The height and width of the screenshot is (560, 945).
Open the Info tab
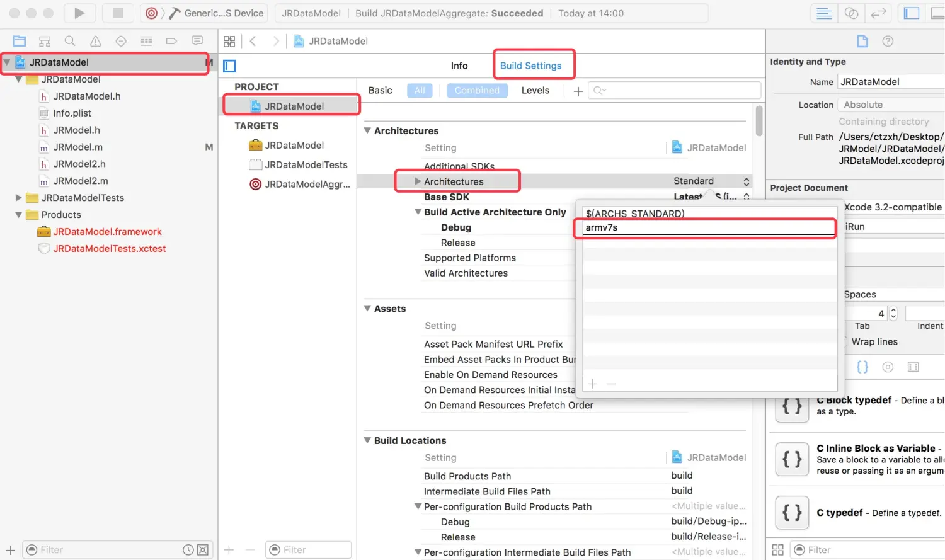coord(459,66)
